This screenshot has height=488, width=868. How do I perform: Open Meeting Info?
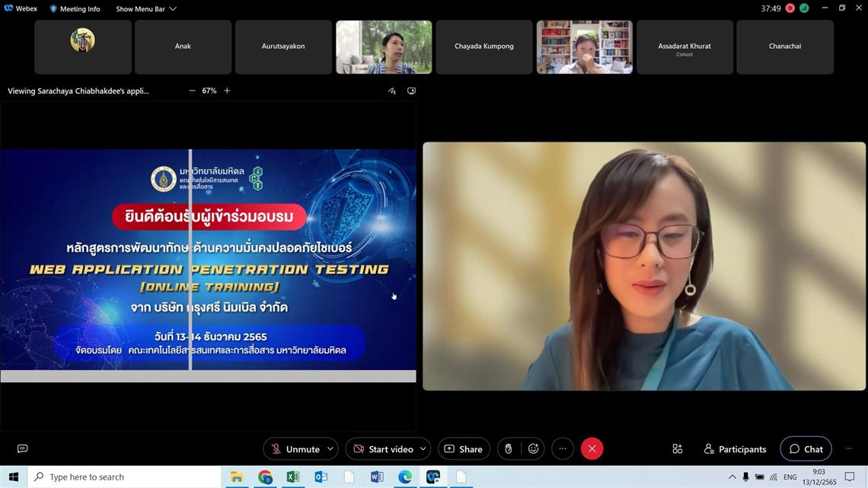pos(75,9)
